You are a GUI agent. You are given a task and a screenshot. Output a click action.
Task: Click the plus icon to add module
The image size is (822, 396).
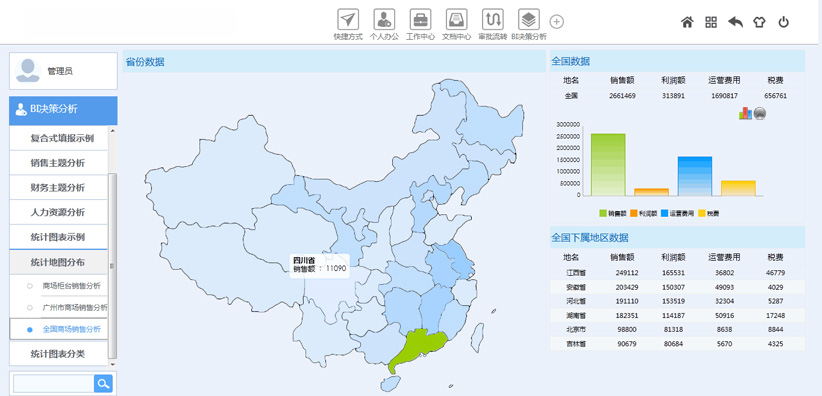[x=557, y=22]
